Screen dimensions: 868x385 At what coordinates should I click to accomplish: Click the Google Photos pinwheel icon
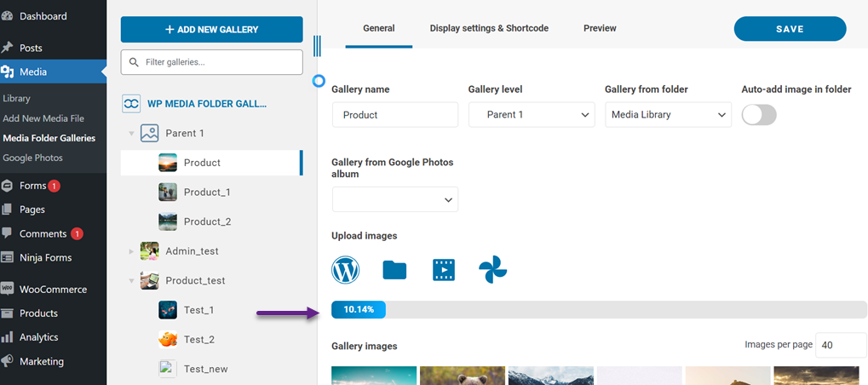coord(492,270)
